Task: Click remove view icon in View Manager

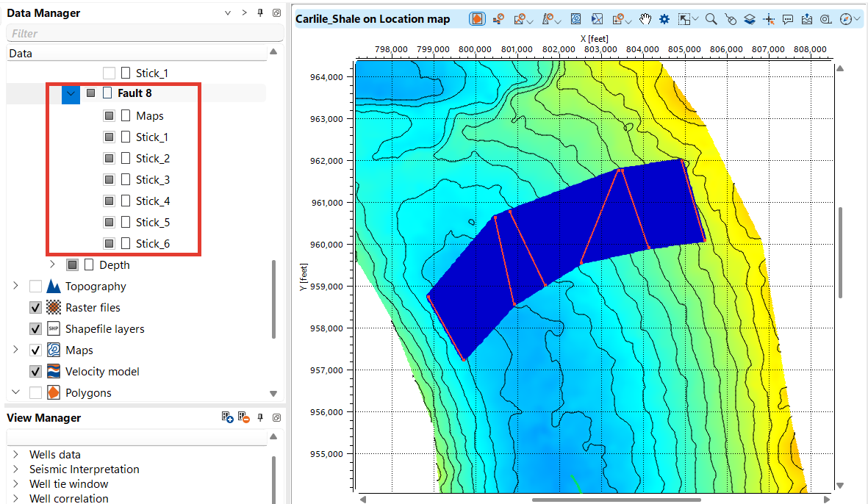Action: click(x=245, y=417)
